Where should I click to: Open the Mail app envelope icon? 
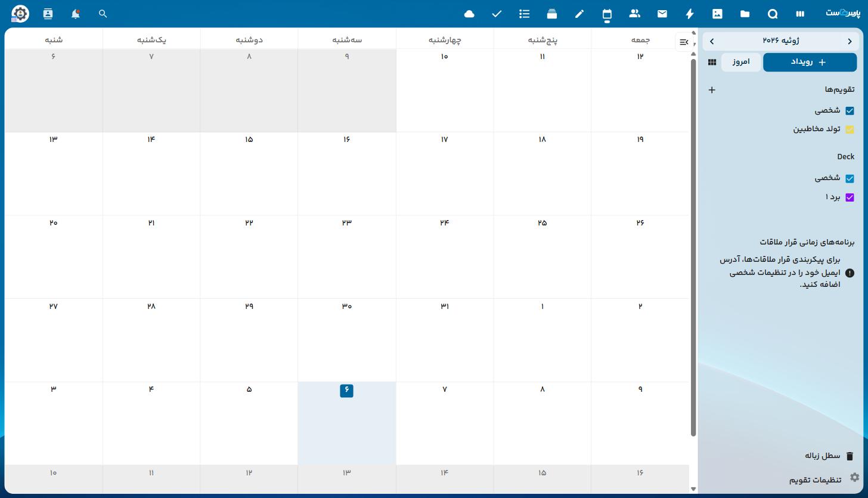(662, 14)
